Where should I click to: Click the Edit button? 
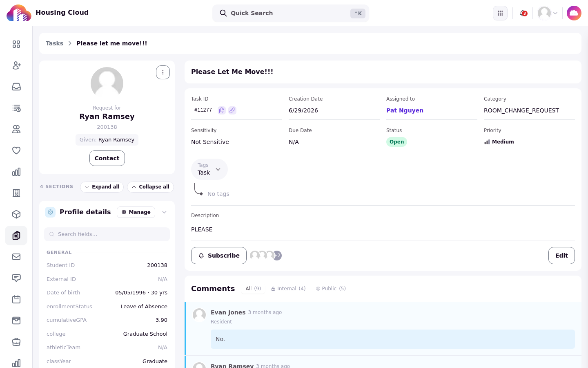pos(561,256)
